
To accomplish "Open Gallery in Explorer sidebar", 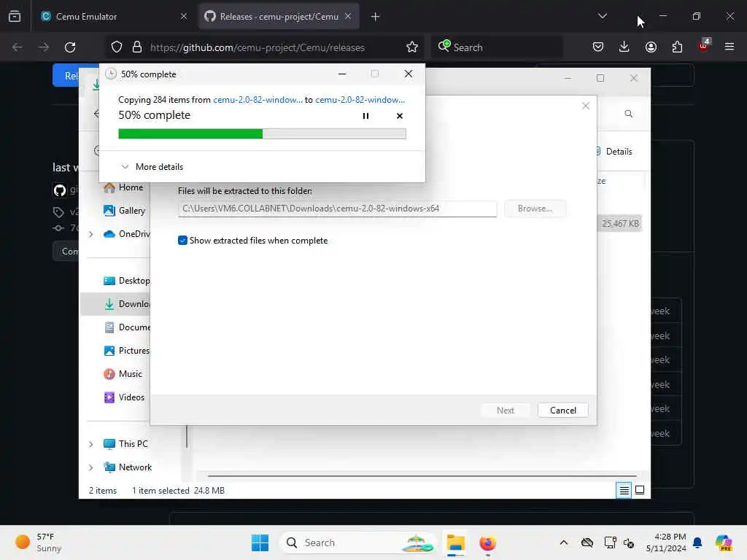I will pos(125,211).
